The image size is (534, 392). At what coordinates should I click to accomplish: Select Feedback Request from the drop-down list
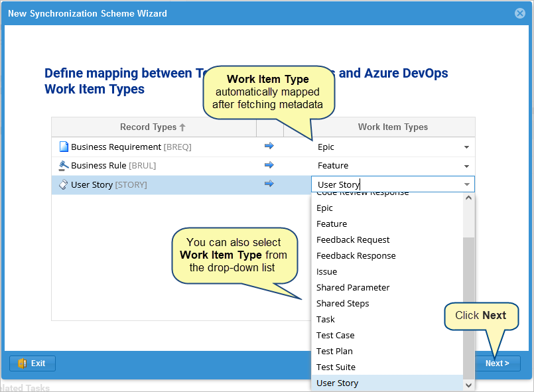click(353, 239)
